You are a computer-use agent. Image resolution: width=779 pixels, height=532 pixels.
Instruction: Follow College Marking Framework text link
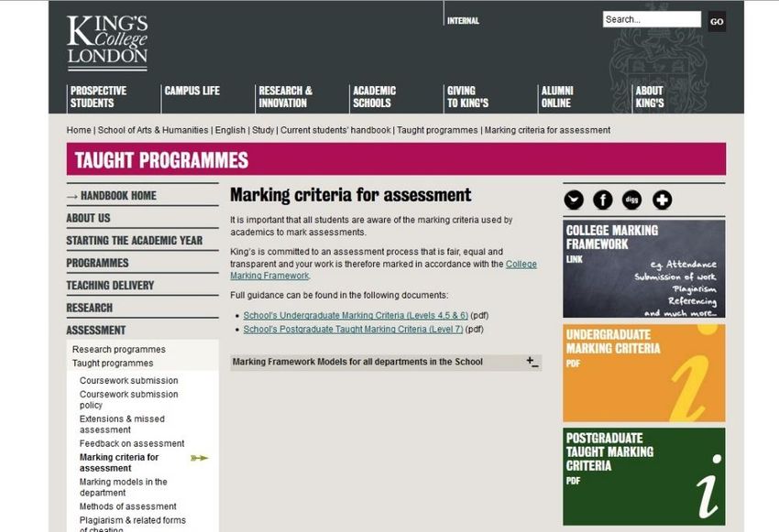pos(521,264)
